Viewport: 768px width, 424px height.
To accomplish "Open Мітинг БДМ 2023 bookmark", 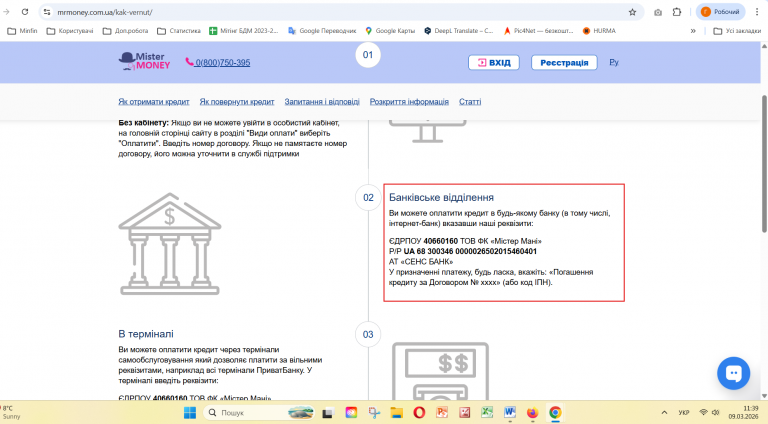I will click(243, 31).
